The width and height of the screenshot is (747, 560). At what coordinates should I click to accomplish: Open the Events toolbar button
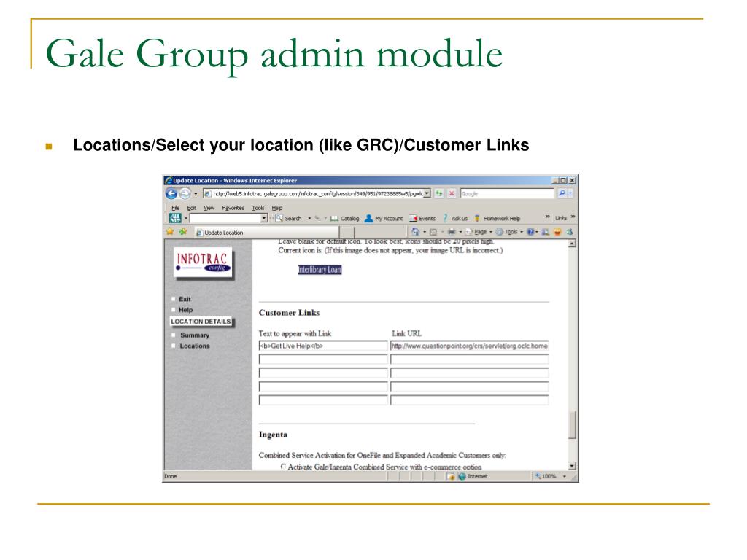coord(422,219)
